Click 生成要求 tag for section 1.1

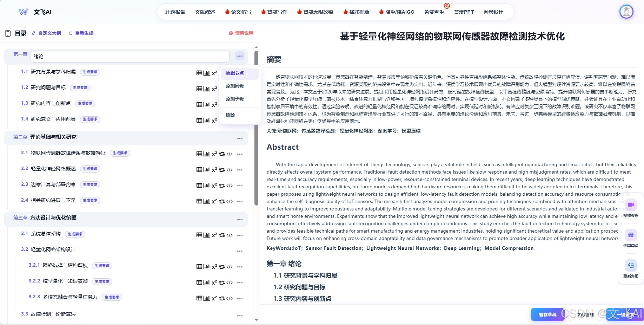click(x=90, y=72)
